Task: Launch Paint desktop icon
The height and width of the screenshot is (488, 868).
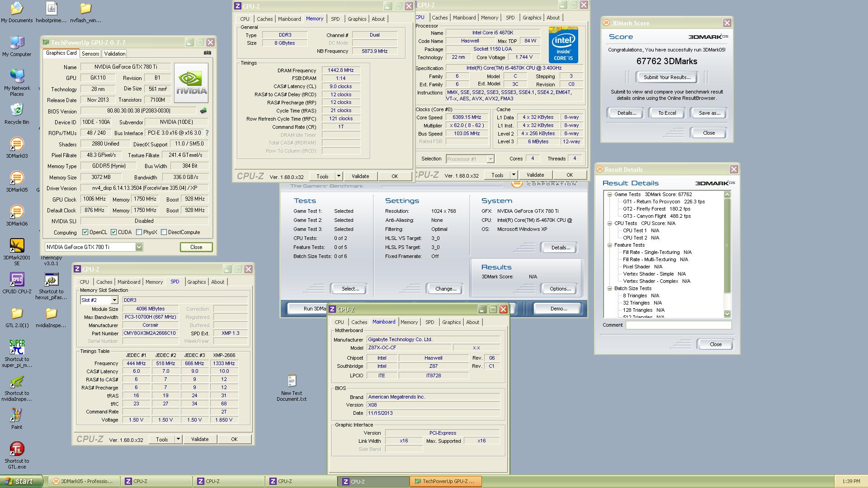Action: click(17, 419)
